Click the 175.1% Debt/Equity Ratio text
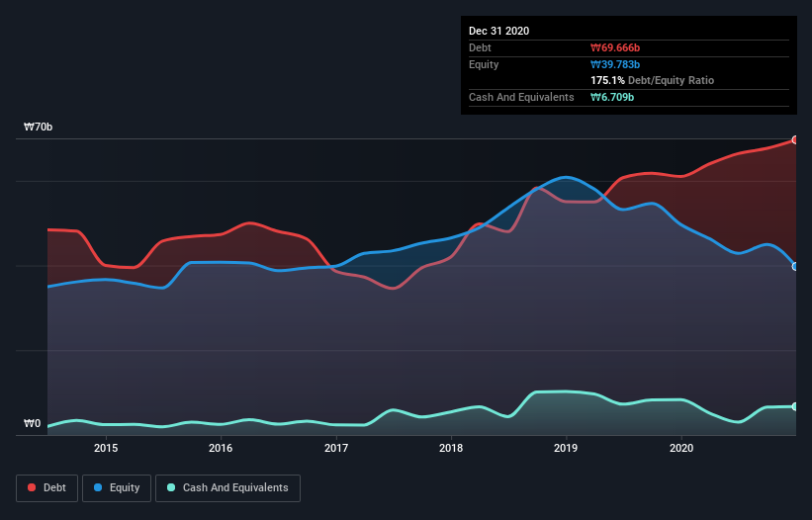Image resolution: width=812 pixels, height=520 pixels. pyautogui.click(x=652, y=81)
